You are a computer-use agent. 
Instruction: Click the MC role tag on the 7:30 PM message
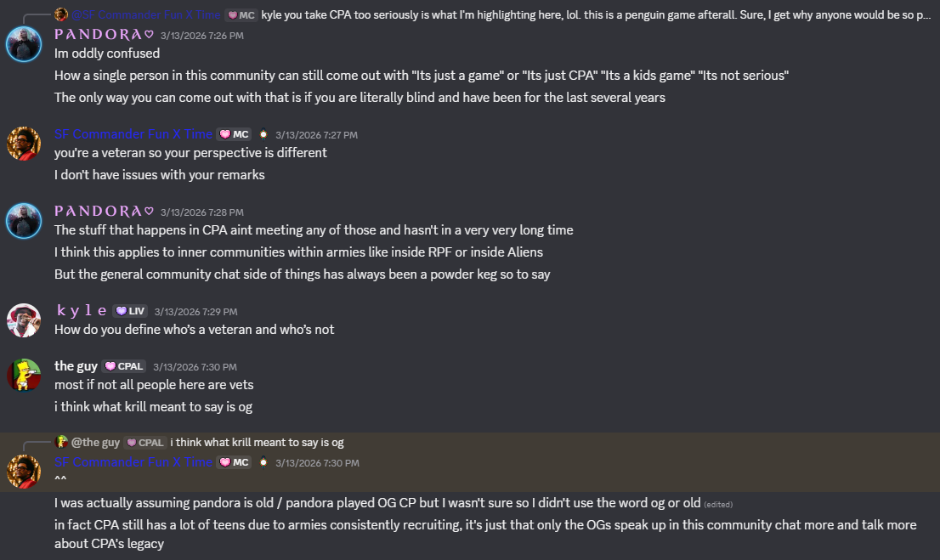235,462
